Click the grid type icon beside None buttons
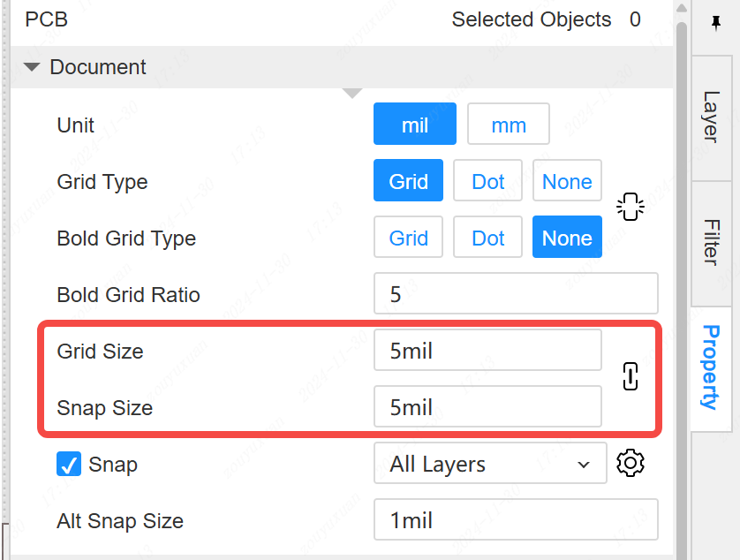The height and width of the screenshot is (560, 740). pyautogui.click(x=630, y=208)
